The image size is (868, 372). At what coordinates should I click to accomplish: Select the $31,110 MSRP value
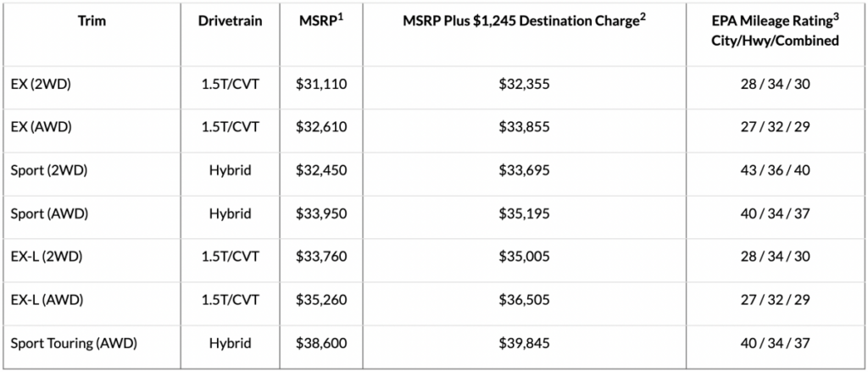pyautogui.click(x=321, y=84)
